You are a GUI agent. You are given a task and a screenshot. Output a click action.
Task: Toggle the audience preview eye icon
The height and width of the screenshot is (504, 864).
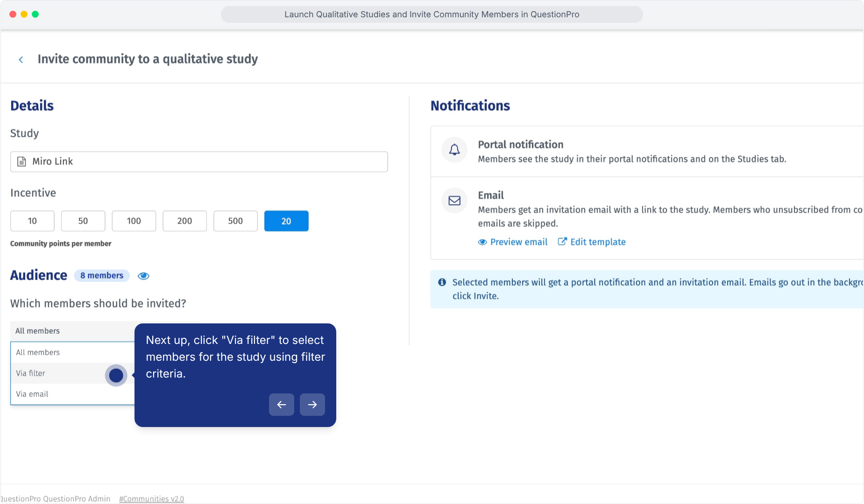click(143, 276)
